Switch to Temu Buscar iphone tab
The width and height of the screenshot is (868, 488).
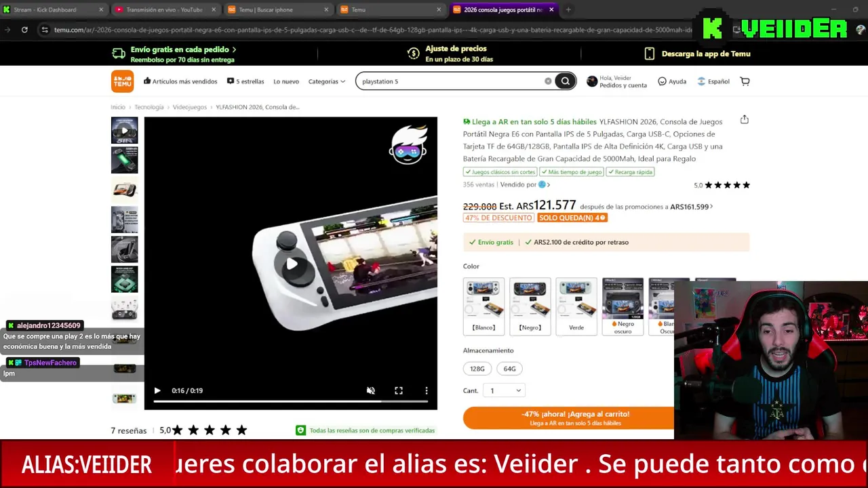point(278,9)
